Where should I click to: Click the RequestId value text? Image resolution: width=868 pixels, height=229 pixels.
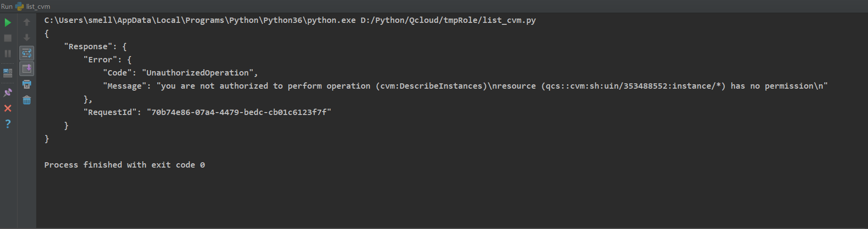[x=239, y=113]
